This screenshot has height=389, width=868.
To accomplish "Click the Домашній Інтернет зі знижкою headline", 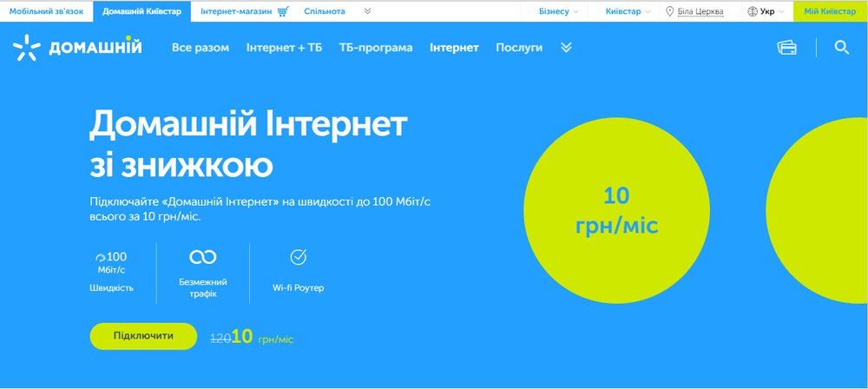I will pos(248,145).
